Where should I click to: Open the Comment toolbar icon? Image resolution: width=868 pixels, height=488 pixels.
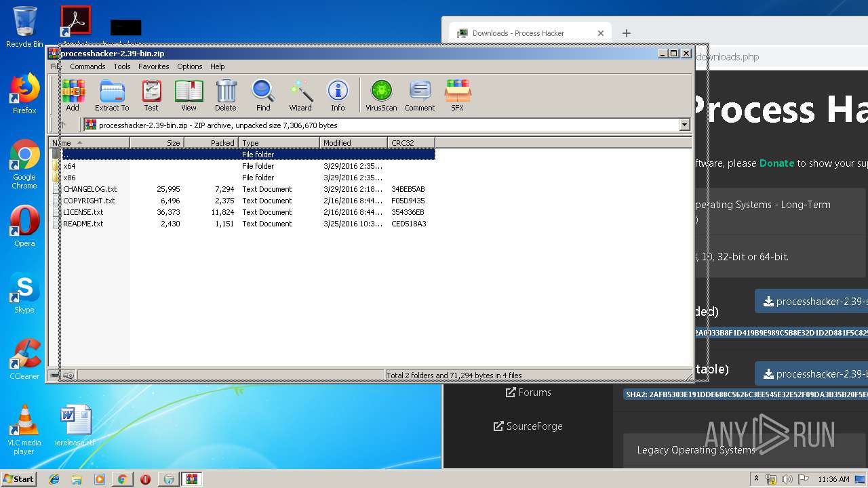420,96
